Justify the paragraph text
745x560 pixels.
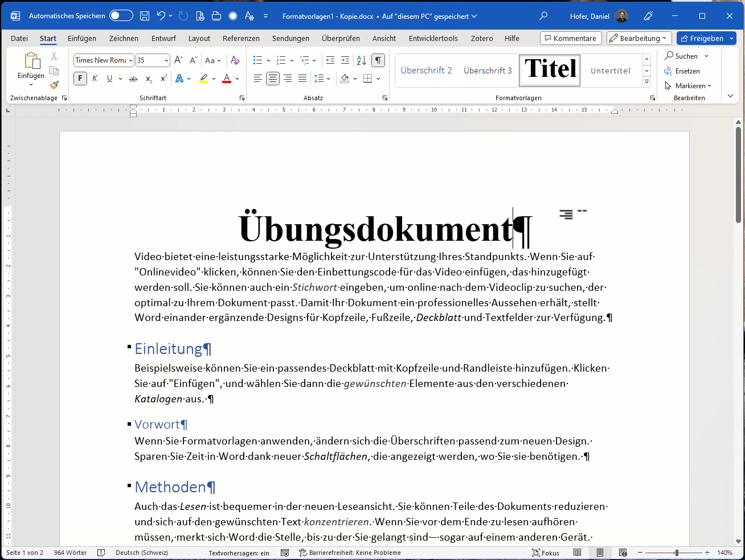(x=302, y=79)
